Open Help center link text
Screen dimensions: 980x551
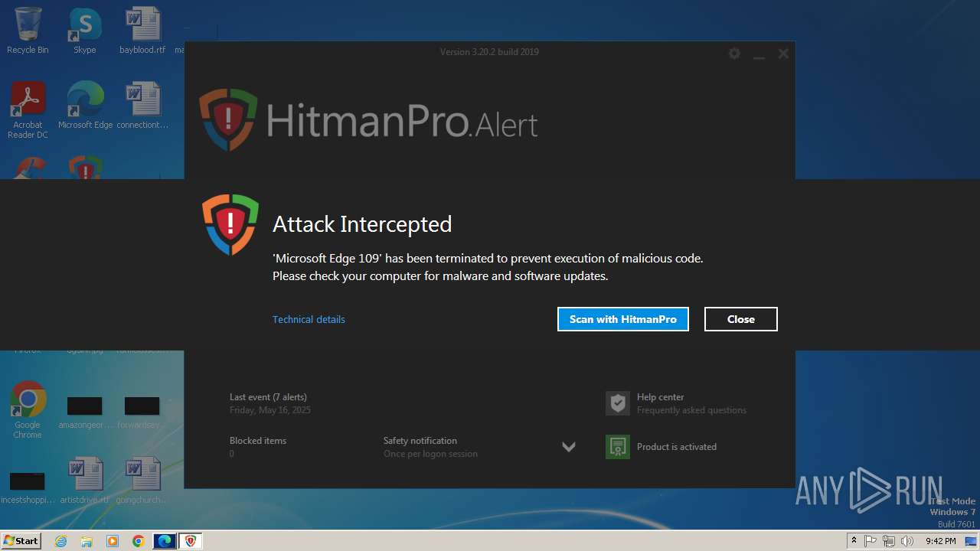[661, 397]
